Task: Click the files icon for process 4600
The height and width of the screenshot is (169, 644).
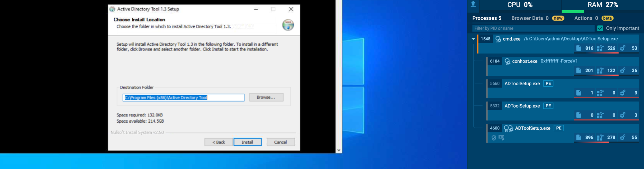Action: [x=579, y=137]
